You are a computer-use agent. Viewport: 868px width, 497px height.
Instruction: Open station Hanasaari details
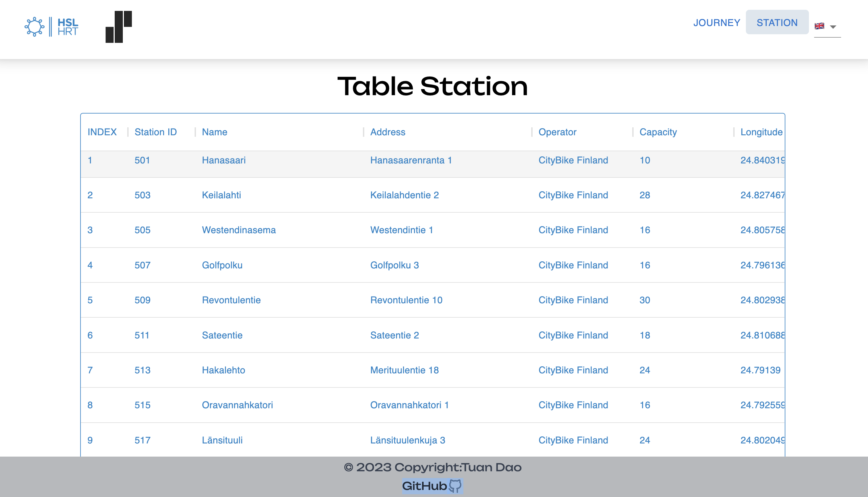224,160
